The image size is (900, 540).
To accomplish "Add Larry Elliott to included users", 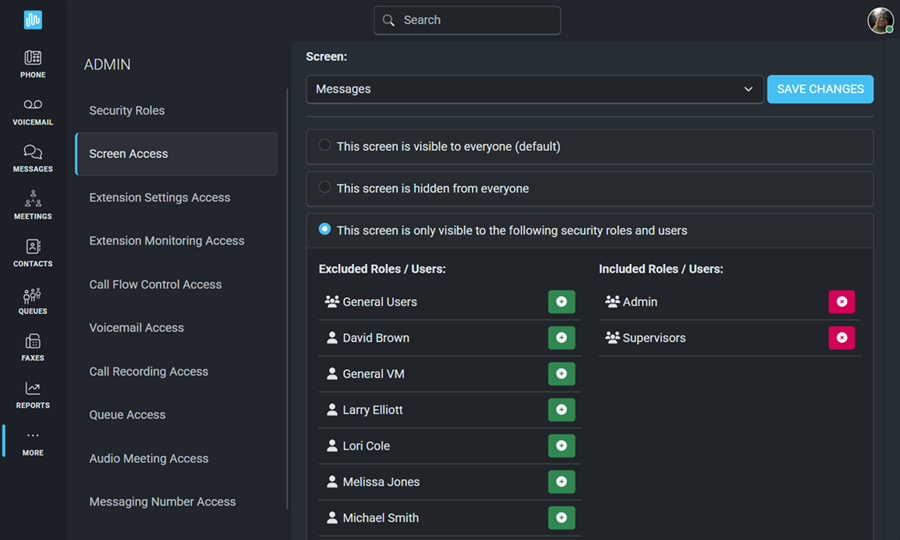I will (x=561, y=410).
